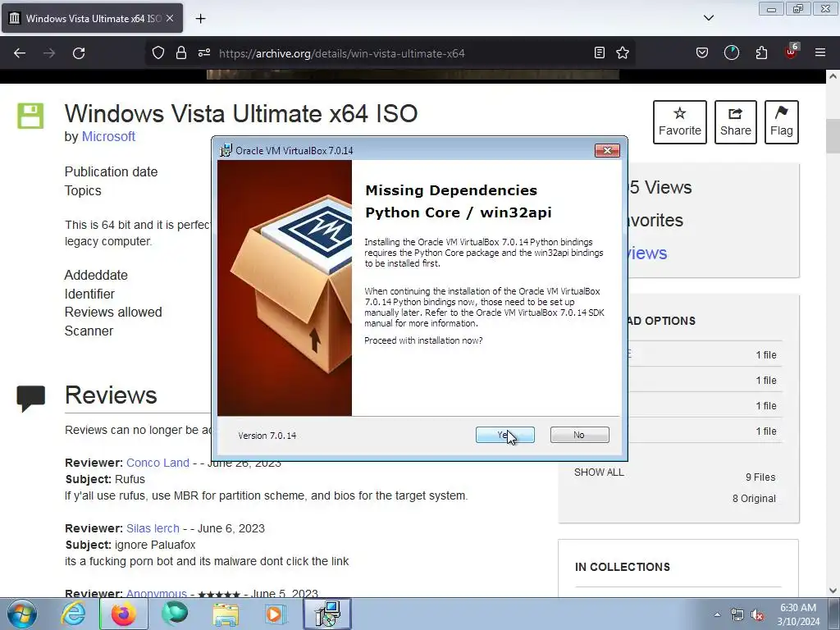840x630 pixels.
Task: Save page to Pocket
Action: [702, 52]
